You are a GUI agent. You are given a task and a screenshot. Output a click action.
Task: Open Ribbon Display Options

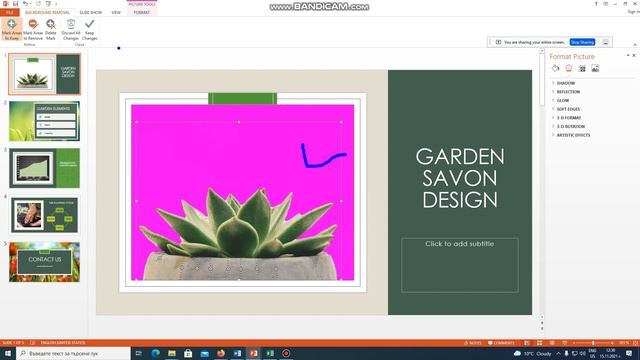[x=606, y=4]
